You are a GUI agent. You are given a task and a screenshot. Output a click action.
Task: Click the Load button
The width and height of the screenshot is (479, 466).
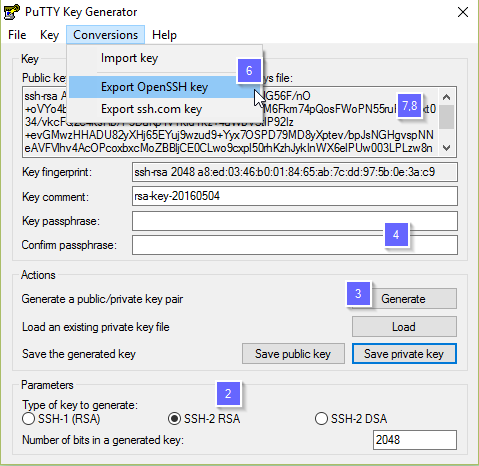404,327
